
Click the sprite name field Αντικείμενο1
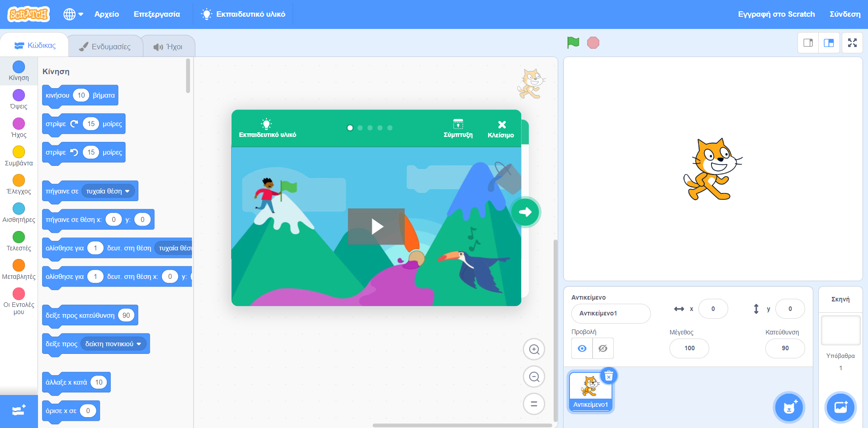611,313
